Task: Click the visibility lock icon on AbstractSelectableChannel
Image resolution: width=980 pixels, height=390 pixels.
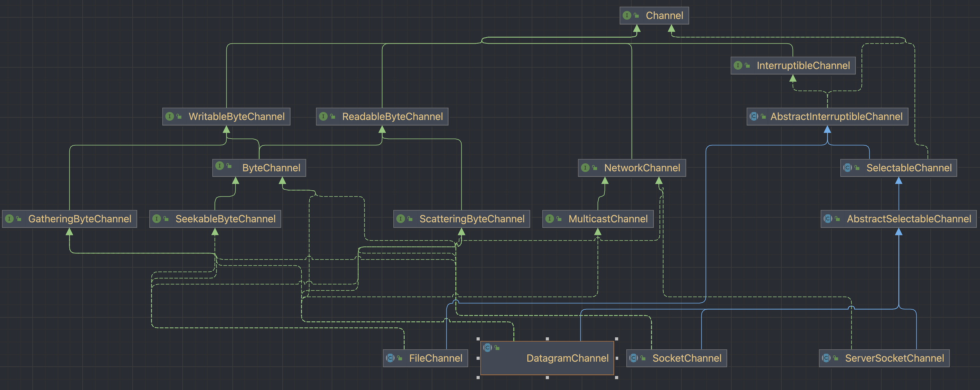Action: [837, 219]
